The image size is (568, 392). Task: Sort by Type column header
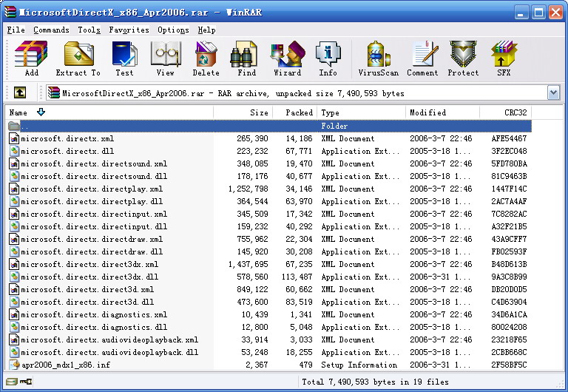click(x=361, y=112)
